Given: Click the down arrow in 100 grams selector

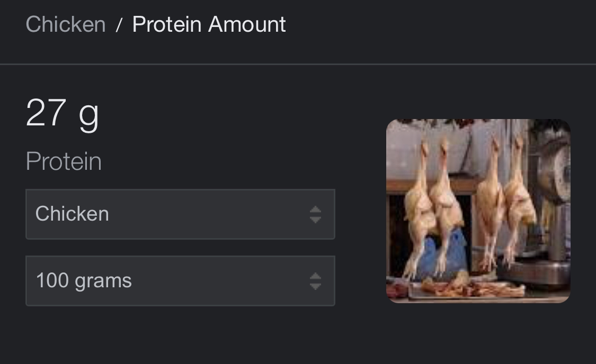Looking at the screenshot, I should pyautogui.click(x=316, y=286).
